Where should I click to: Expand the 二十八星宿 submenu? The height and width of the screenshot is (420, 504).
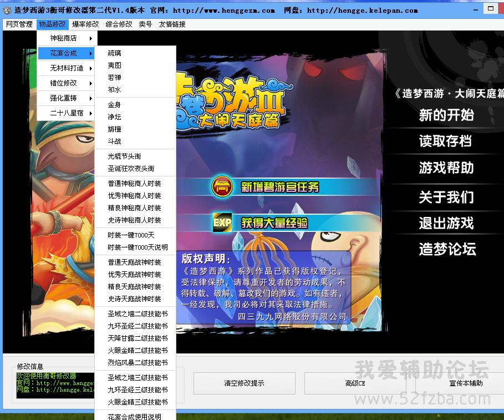pyautogui.click(x=66, y=113)
